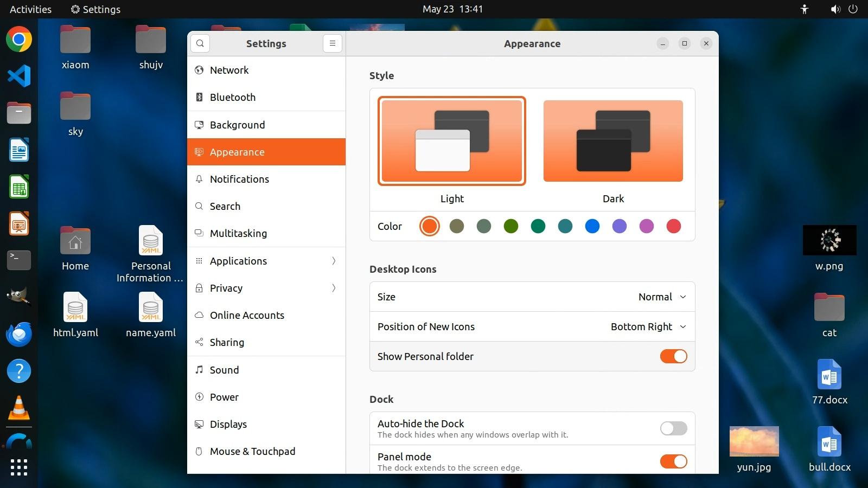Launch Google Chrome from the dock

pos(19,40)
